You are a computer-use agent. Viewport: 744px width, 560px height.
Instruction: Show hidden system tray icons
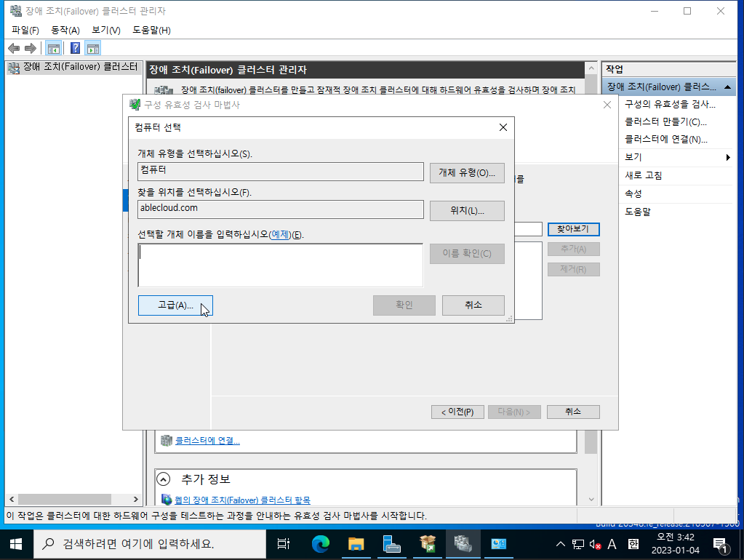[x=561, y=544]
